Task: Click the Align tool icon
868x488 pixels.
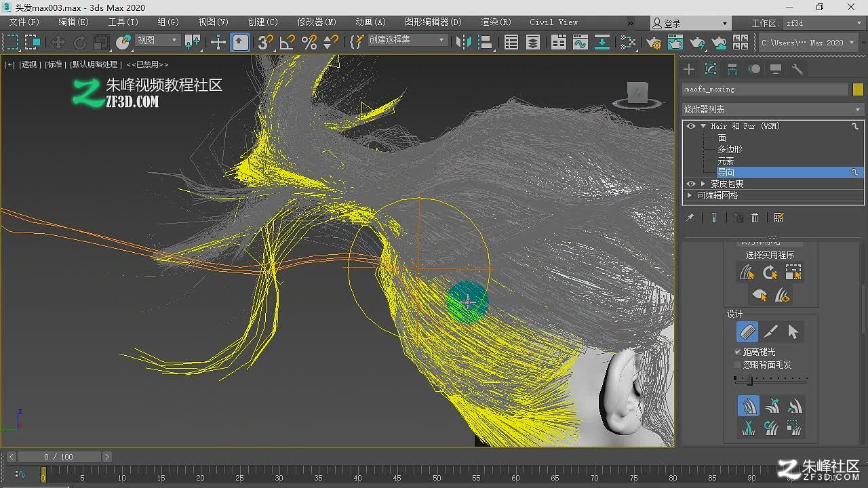Action: [x=486, y=43]
